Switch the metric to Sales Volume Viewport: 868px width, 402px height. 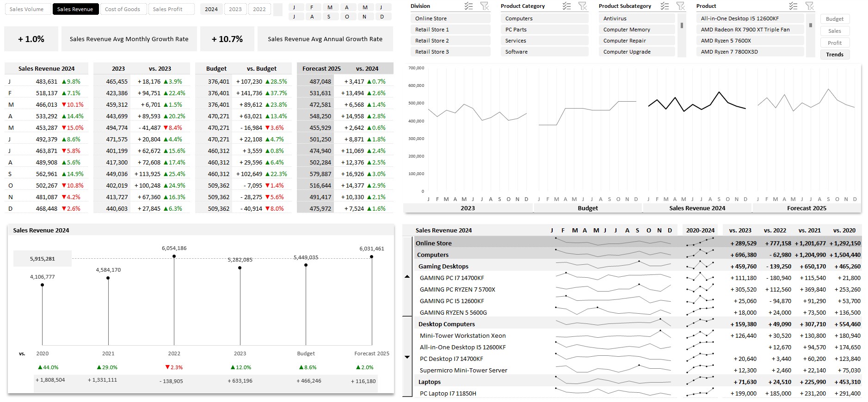point(27,9)
